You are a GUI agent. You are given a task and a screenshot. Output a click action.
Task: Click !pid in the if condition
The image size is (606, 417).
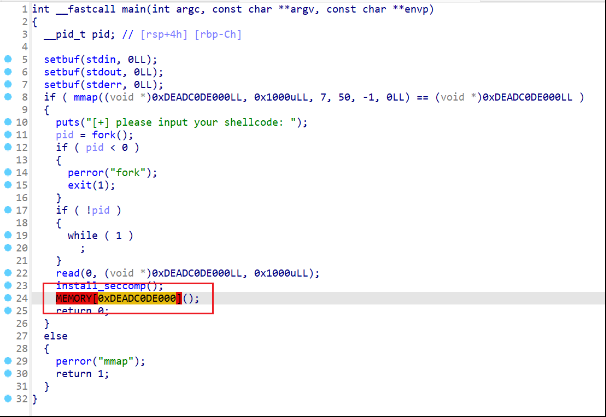(x=98, y=210)
